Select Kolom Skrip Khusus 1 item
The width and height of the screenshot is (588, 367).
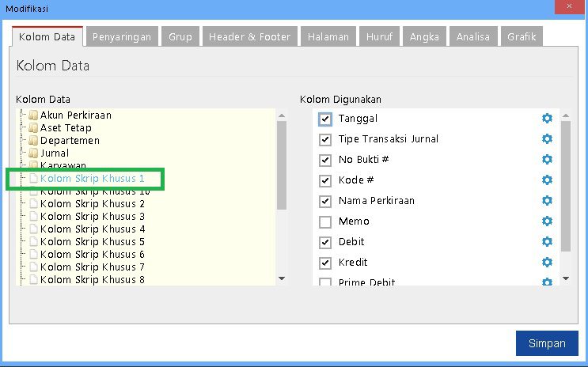pyautogui.click(x=92, y=179)
